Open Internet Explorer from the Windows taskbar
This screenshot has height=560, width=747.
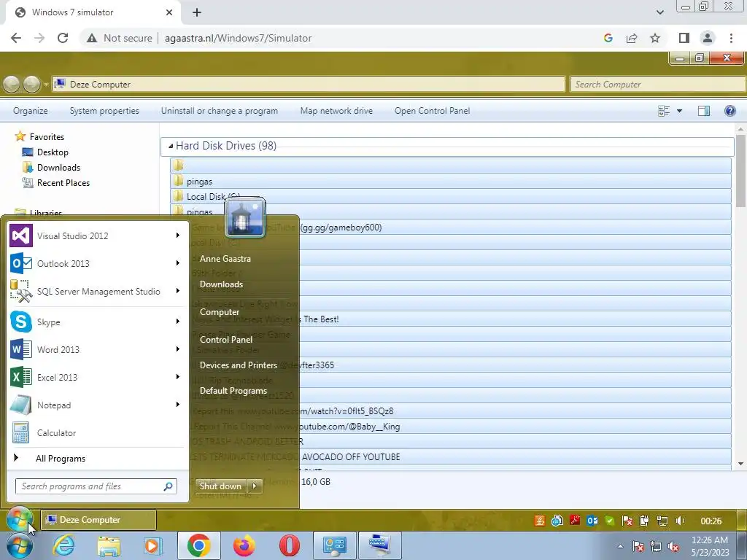click(x=63, y=545)
